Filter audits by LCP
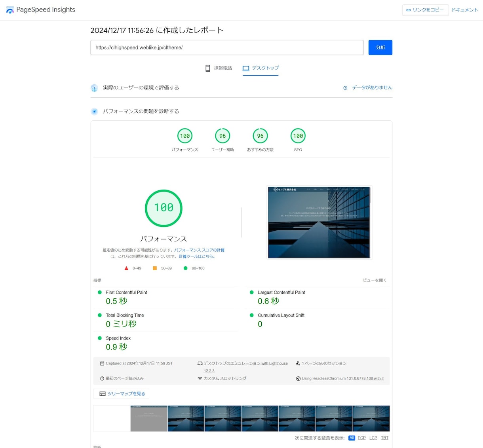 [x=373, y=438]
